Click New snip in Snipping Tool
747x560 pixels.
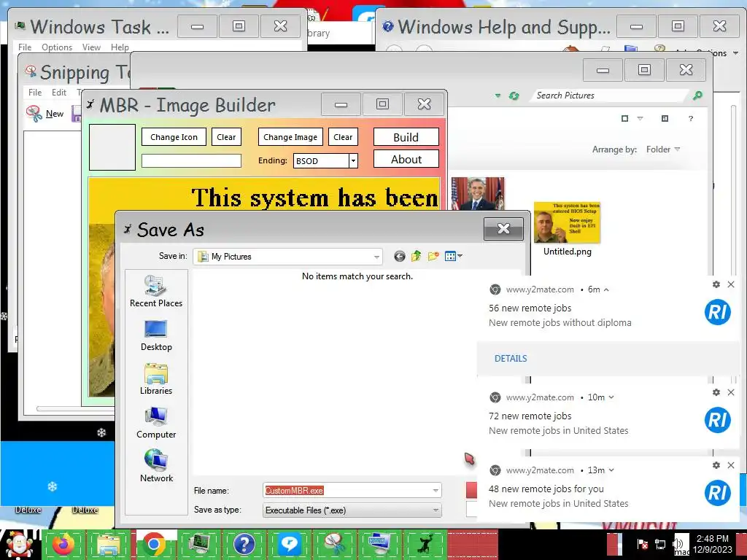pos(46,114)
